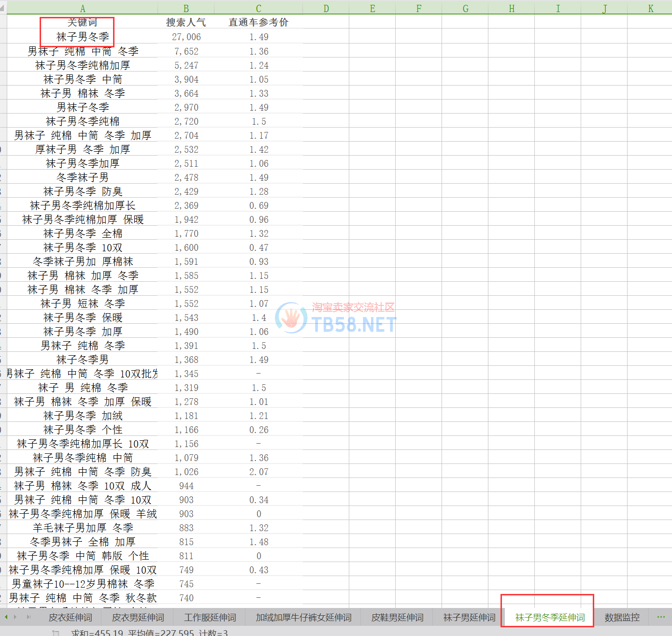This screenshot has height=636, width=672.
Task: Click the previous sheet navigation arrow
Action: [6, 617]
